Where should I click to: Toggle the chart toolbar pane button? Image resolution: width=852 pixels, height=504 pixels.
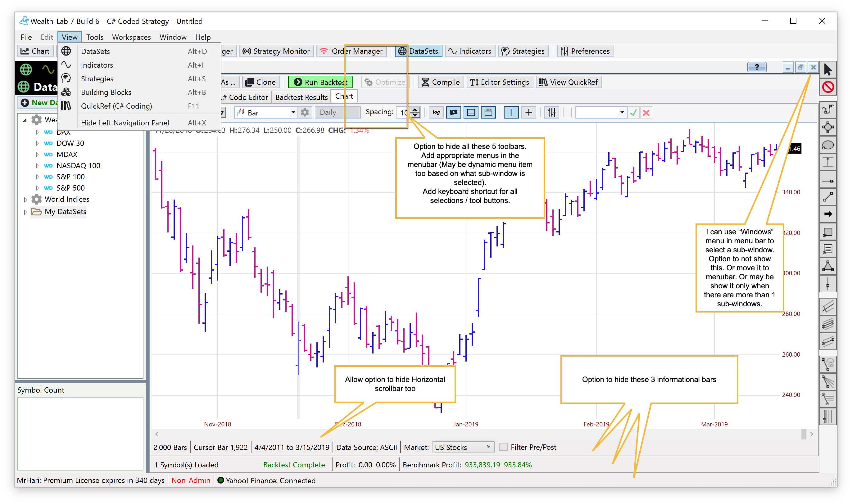pos(488,112)
